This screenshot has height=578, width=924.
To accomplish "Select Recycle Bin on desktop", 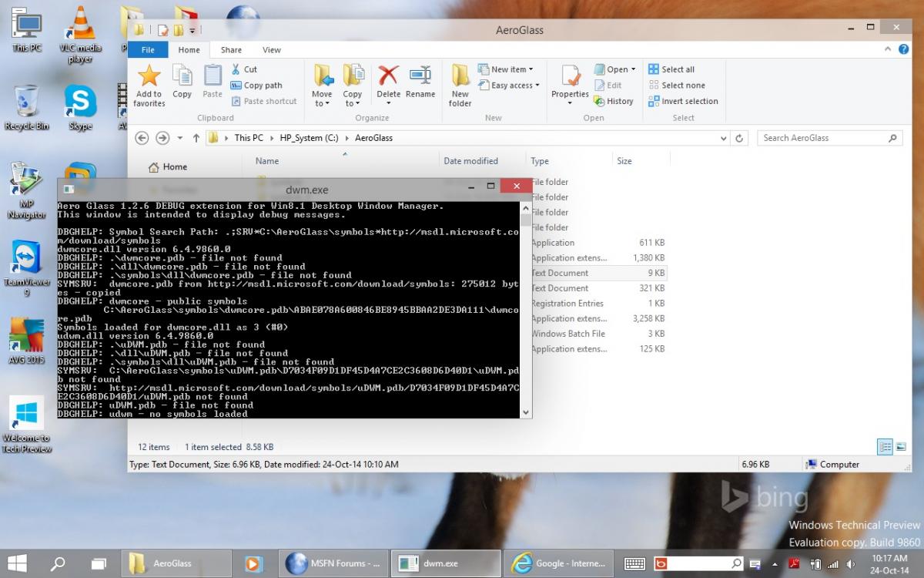I will tap(27, 108).
